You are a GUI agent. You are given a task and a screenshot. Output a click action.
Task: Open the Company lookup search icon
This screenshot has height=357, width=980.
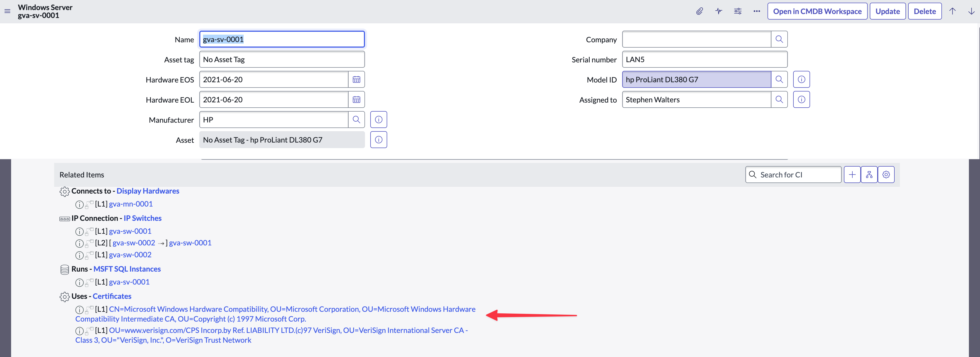point(779,39)
